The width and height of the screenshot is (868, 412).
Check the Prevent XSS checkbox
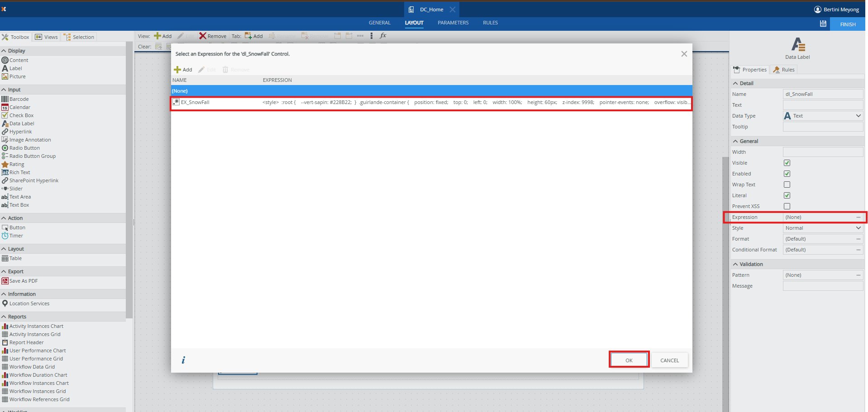coord(787,206)
